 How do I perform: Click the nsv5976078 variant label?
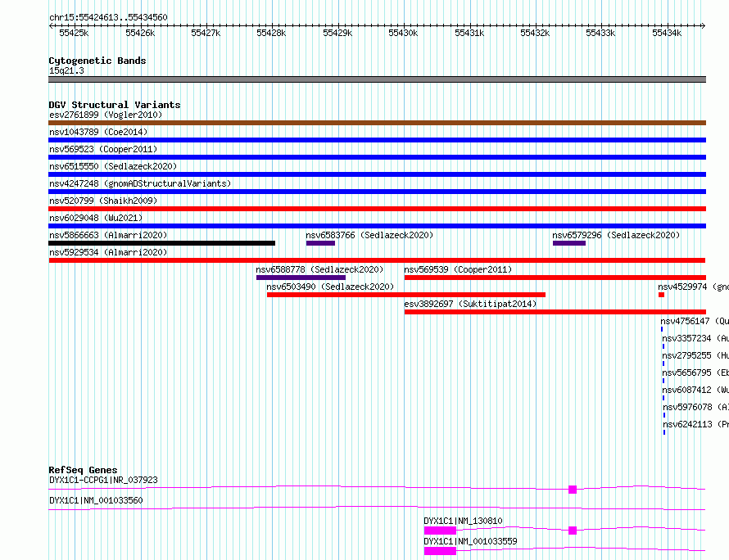(x=696, y=407)
